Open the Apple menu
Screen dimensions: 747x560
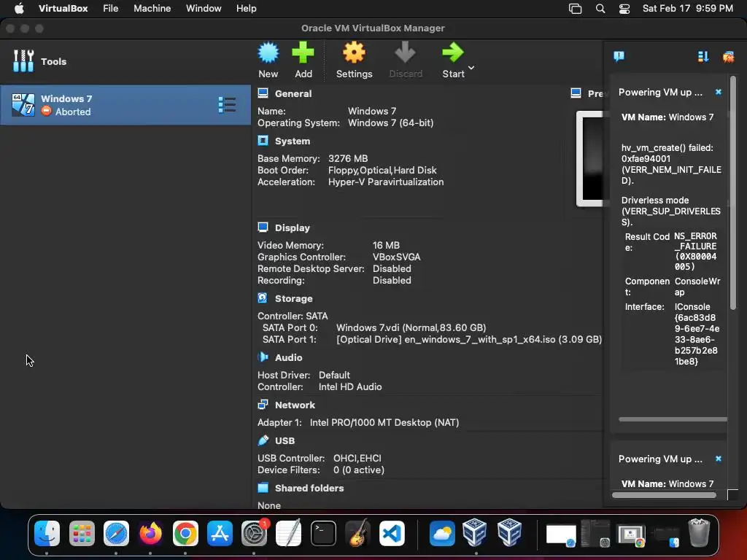point(19,9)
